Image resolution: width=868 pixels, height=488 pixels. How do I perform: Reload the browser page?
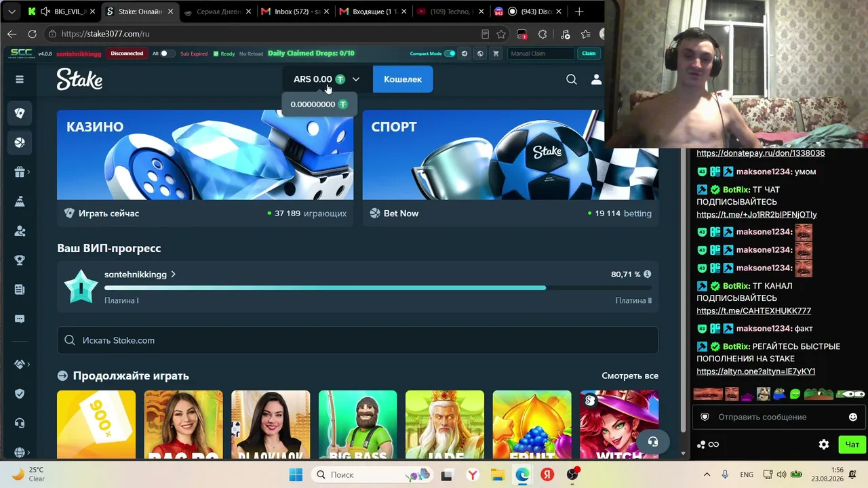pos(32,34)
